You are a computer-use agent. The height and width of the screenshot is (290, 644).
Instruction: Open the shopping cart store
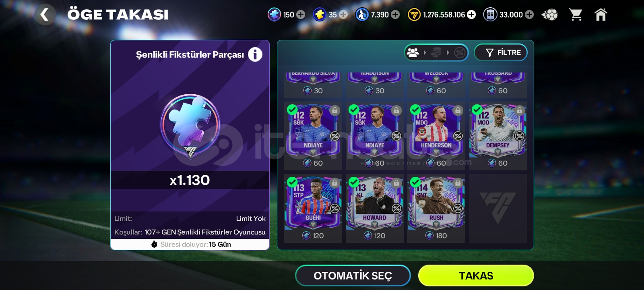[x=576, y=15]
